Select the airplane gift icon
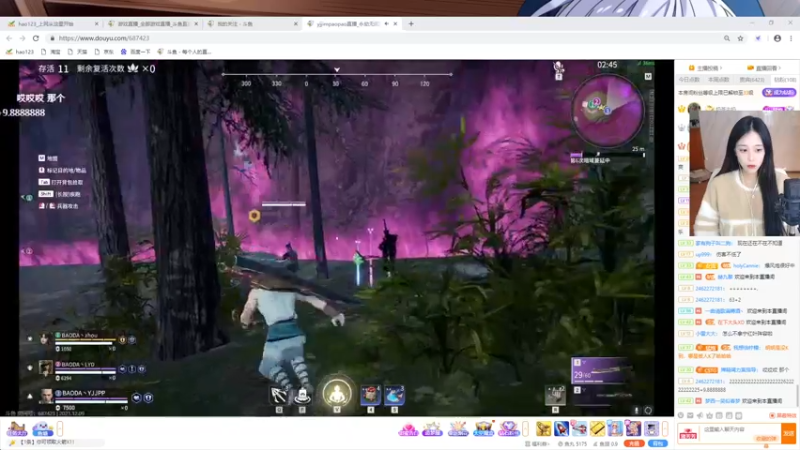Screen dimensions: 800x450 tap(579, 429)
